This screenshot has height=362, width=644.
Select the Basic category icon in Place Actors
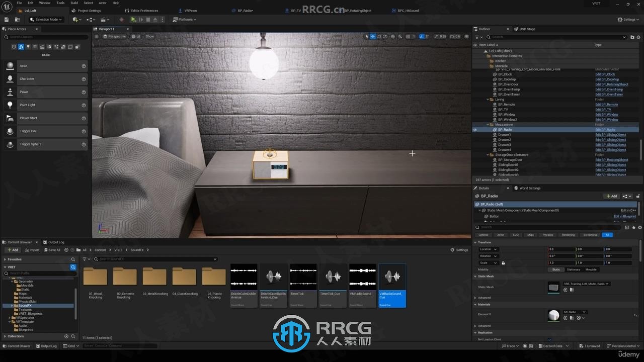[x=21, y=47]
